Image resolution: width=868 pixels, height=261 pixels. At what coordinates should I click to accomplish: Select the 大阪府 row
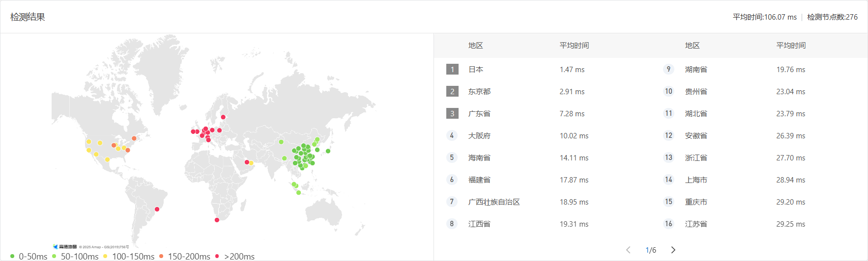[542, 135]
